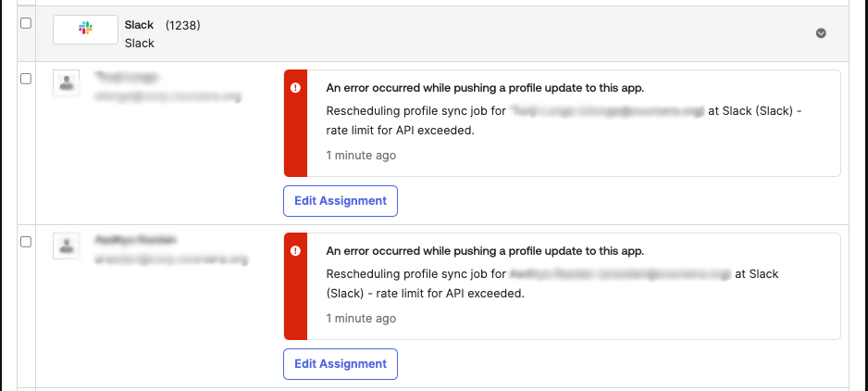The image size is (868, 391).
Task: Click the first error's '1 minute ago' timestamp
Action: coord(361,155)
